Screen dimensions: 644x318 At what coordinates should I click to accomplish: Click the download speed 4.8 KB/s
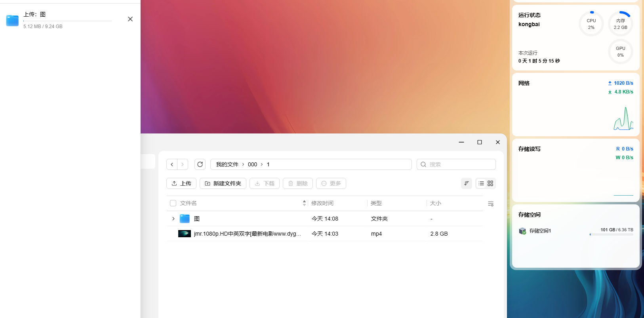[621, 92]
